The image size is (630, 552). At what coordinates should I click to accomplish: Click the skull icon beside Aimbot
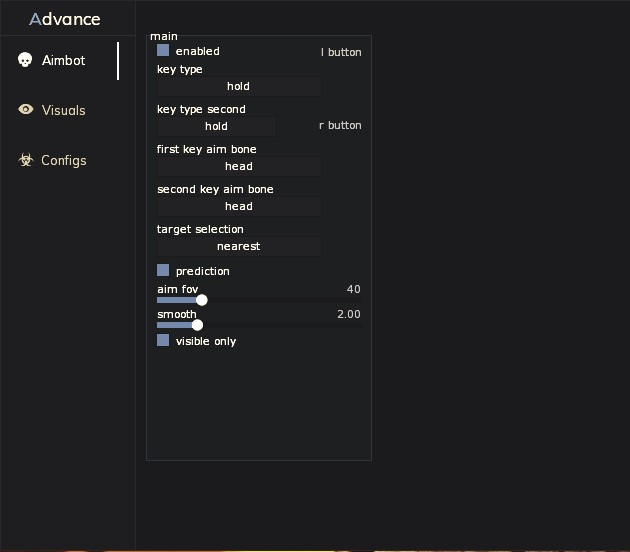(26, 60)
